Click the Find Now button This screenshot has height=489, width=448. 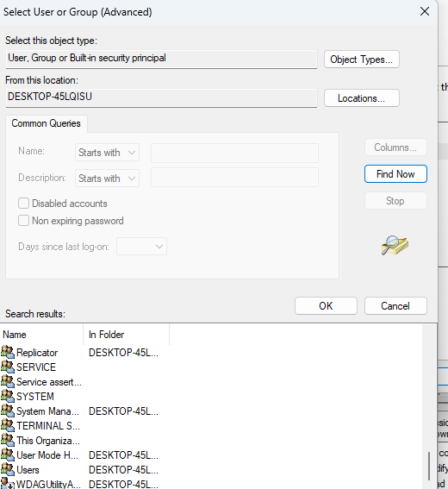(395, 174)
